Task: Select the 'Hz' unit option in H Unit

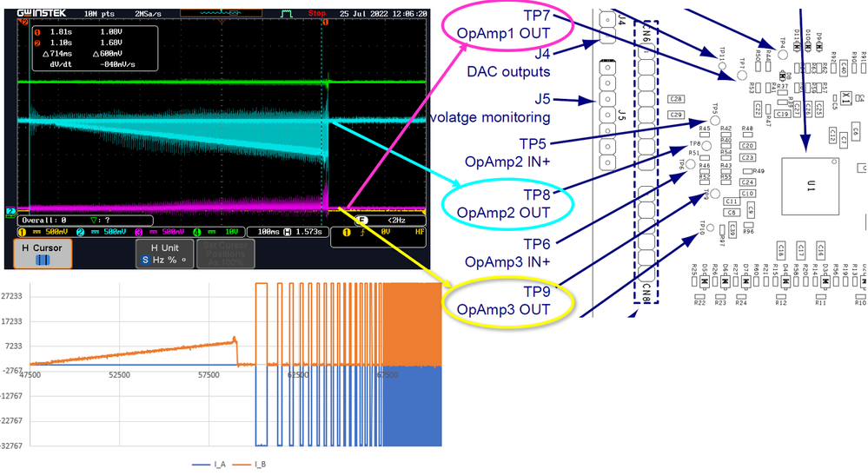Action: [158, 260]
